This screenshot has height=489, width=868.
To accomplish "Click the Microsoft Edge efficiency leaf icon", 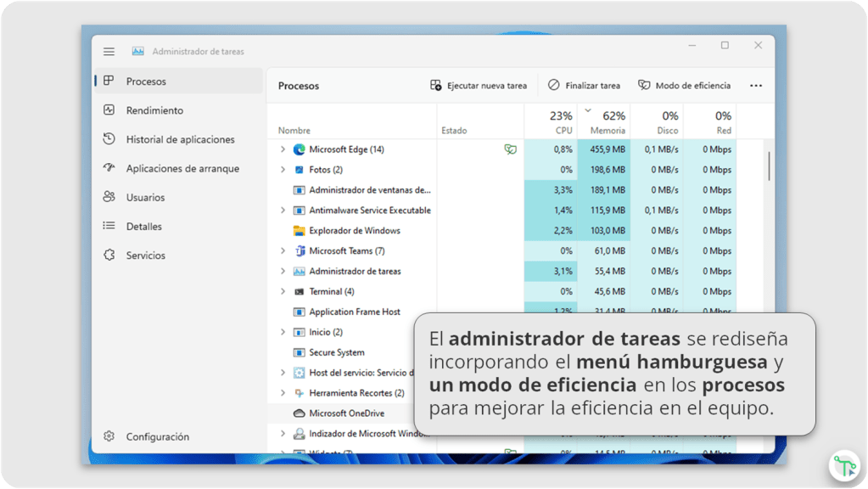I will coord(510,149).
